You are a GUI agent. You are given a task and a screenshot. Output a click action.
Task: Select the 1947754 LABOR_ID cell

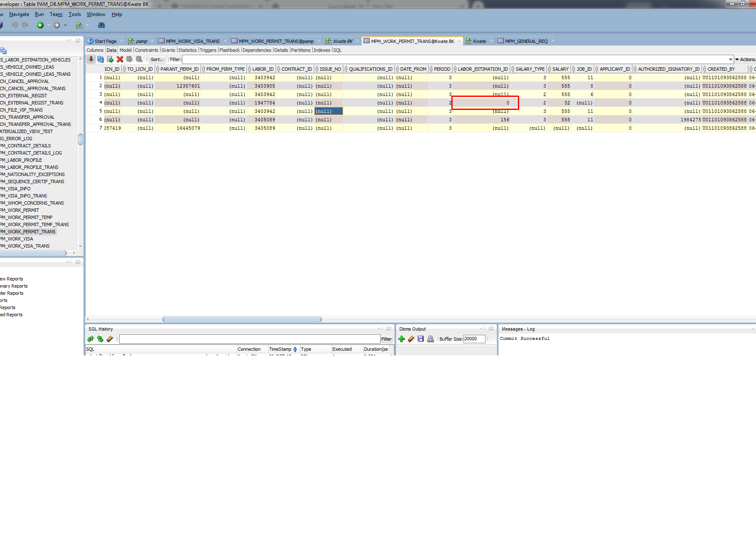point(262,103)
